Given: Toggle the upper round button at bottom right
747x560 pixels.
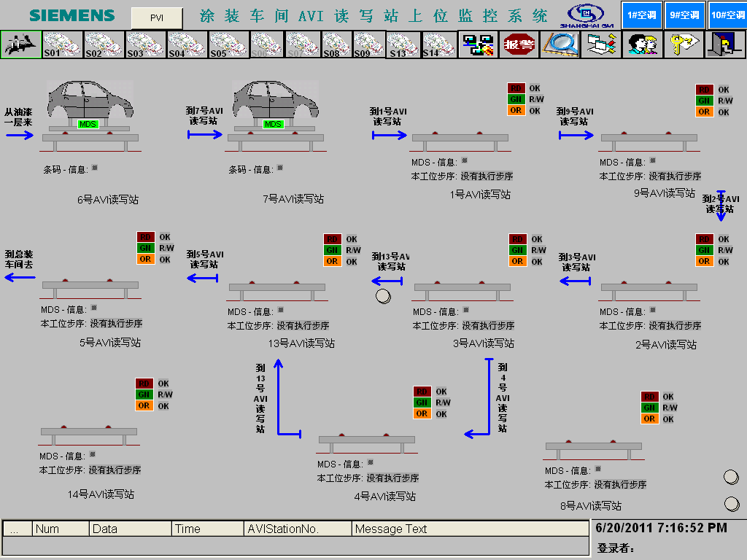Looking at the screenshot, I should pos(731,478).
